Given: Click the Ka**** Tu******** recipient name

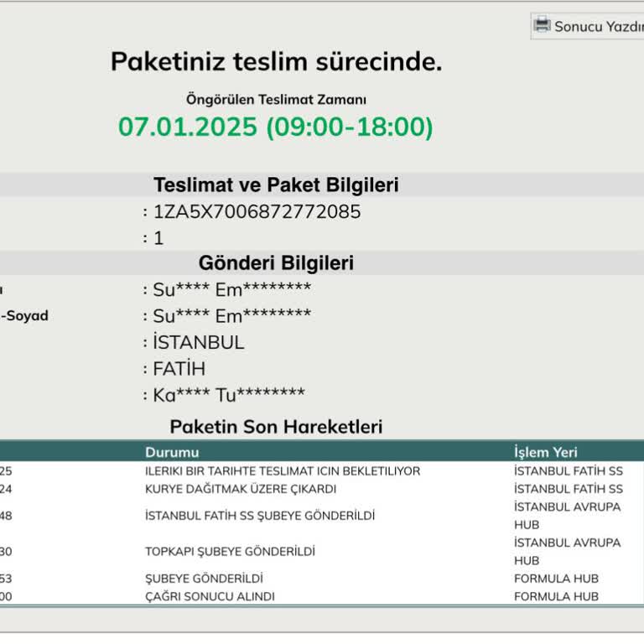Looking at the screenshot, I should click(229, 395).
